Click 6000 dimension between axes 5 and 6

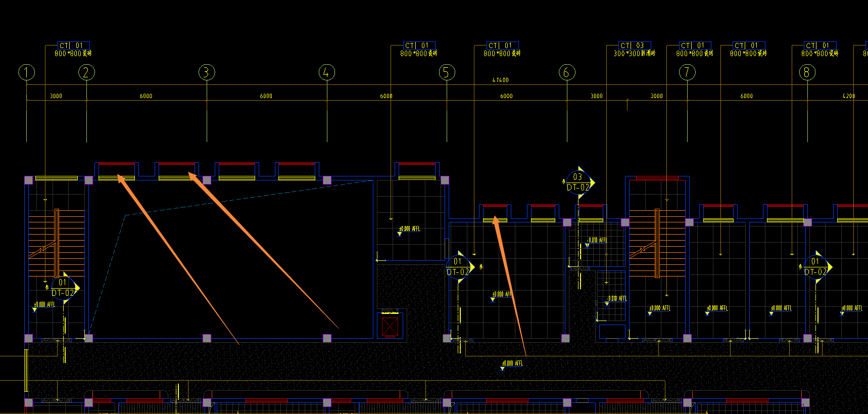tap(506, 96)
